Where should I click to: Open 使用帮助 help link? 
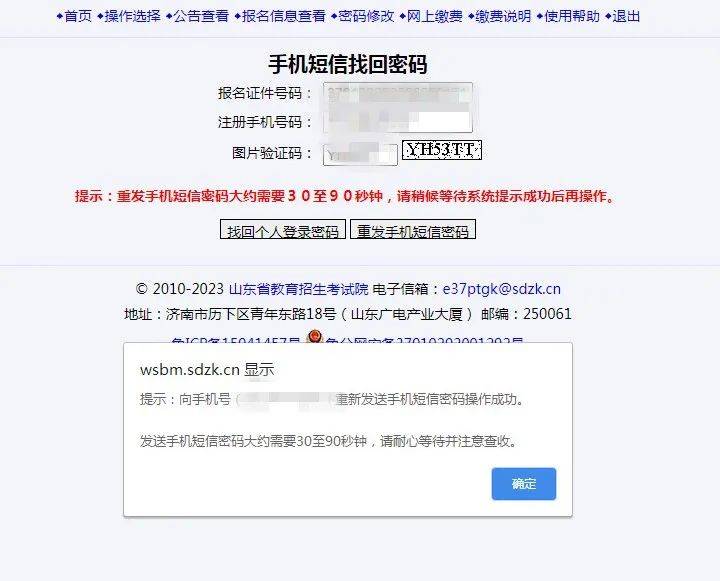572,17
